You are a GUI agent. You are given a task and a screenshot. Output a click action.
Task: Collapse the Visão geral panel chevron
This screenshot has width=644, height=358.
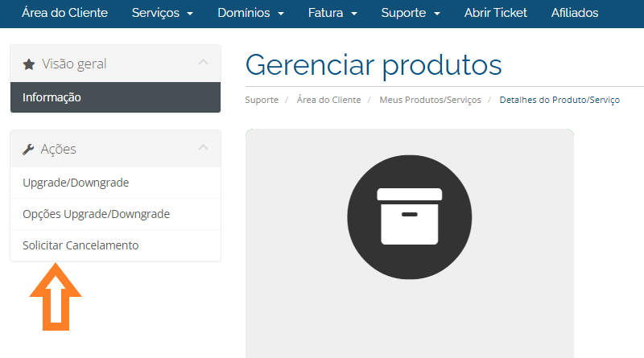click(x=204, y=63)
